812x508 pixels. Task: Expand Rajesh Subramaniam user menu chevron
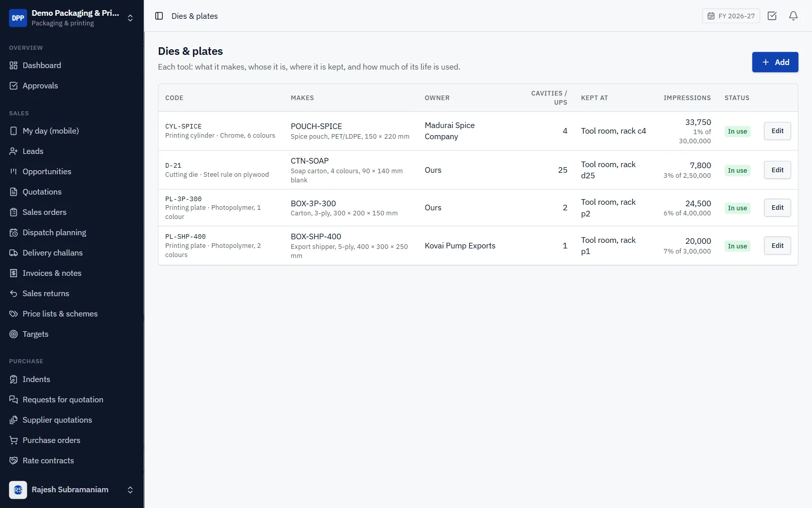tap(130, 490)
